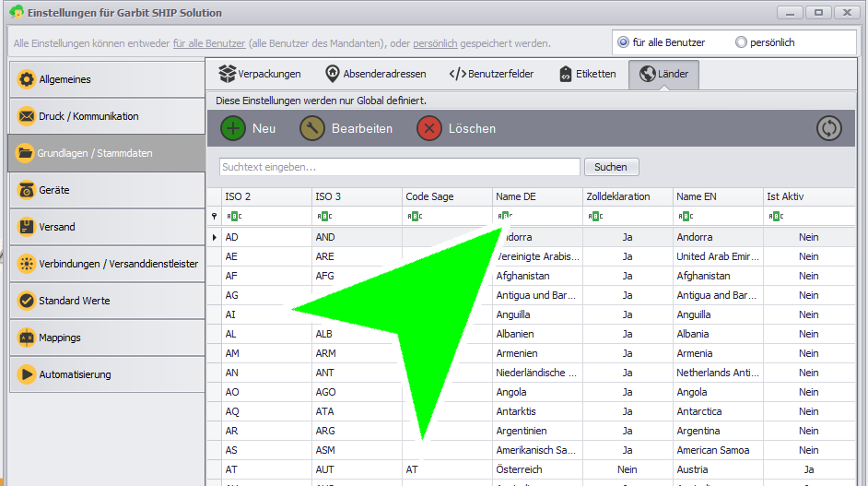Sort by the Name DE column header

pyautogui.click(x=537, y=196)
